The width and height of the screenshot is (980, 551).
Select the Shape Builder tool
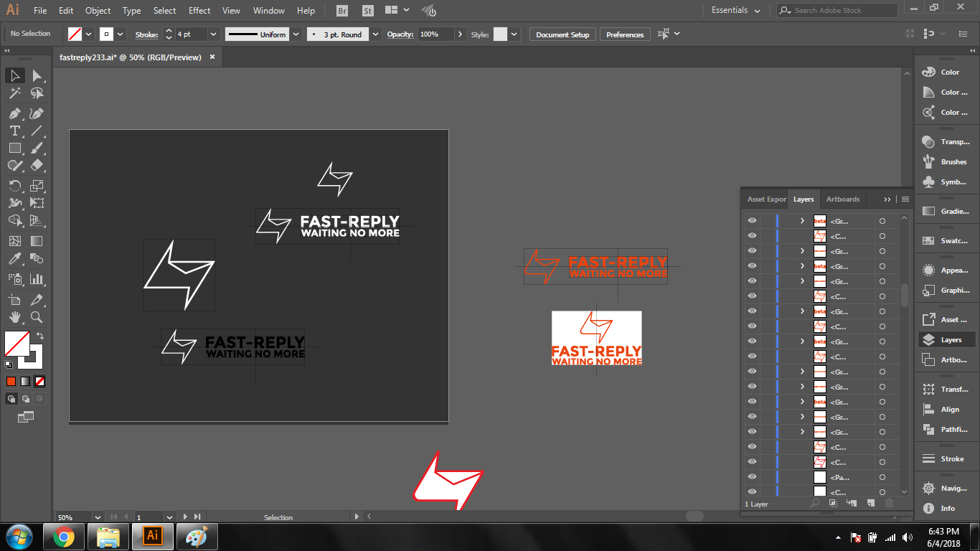14,221
